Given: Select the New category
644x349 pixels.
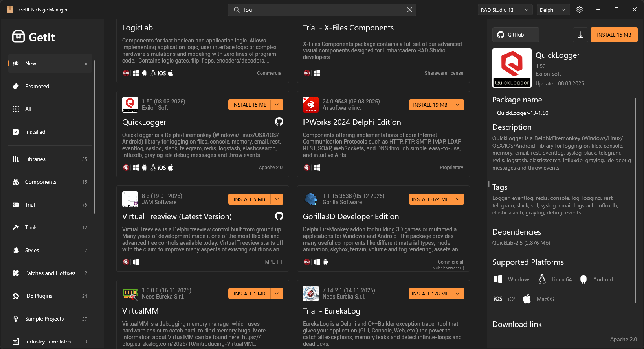Looking at the screenshot, I should pos(50,63).
